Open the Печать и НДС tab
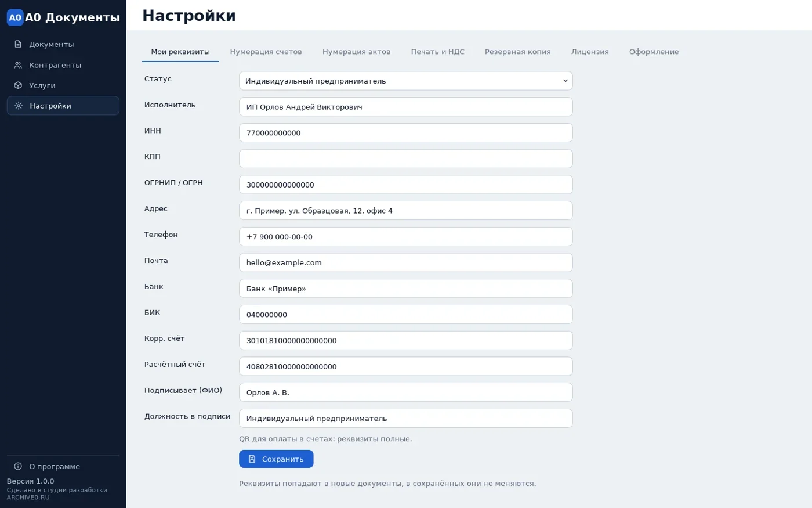 438,52
